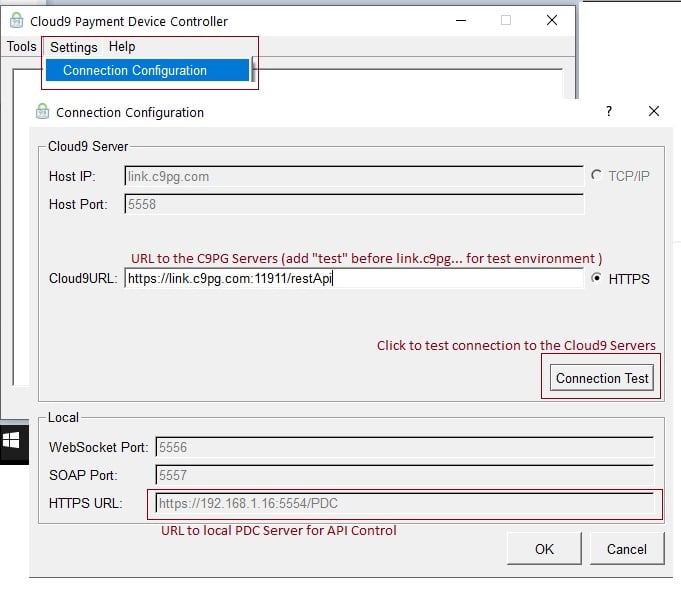The width and height of the screenshot is (681, 592).
Task: Choose Connection Configuration menu entry
Action: coord(147,70)
